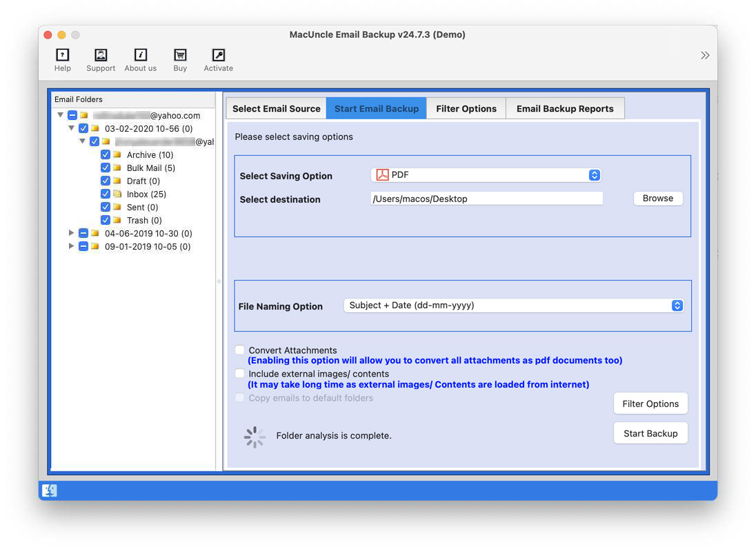Viewport: 756px width, 551px height.
Task: Click the Inbox (25) folder icon
Action: pyautogui.click(x=117, y=194)
